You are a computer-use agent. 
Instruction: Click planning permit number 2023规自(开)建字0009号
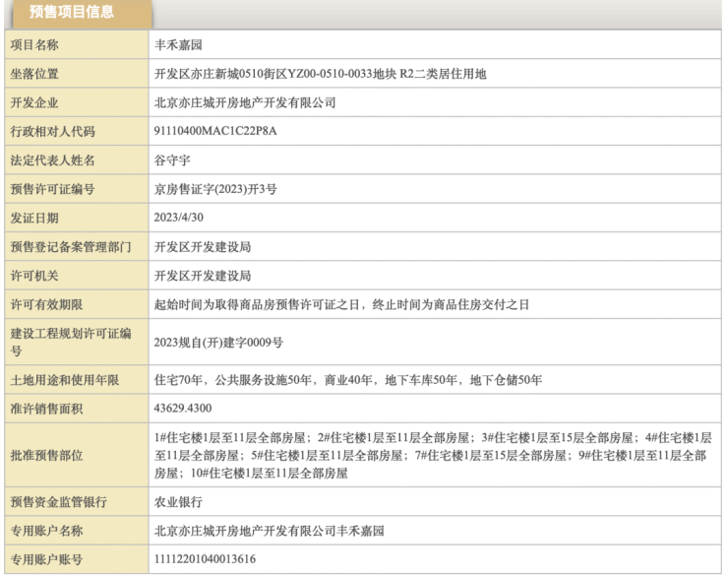218,342
